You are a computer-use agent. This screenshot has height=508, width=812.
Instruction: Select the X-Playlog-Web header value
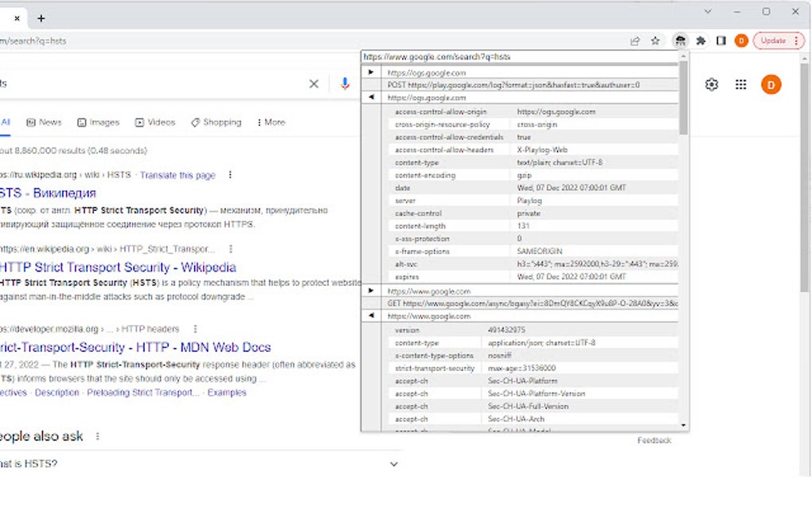click(x=541, y=150)
